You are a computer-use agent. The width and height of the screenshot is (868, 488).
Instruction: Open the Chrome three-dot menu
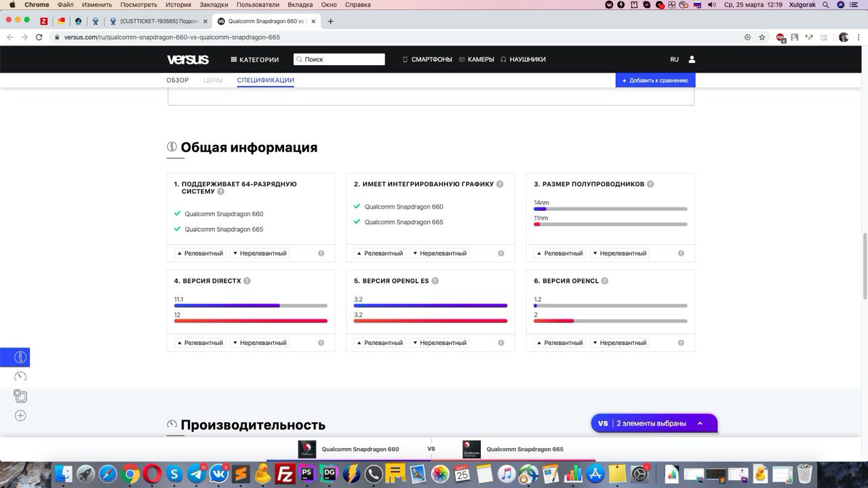coord(858,37)
